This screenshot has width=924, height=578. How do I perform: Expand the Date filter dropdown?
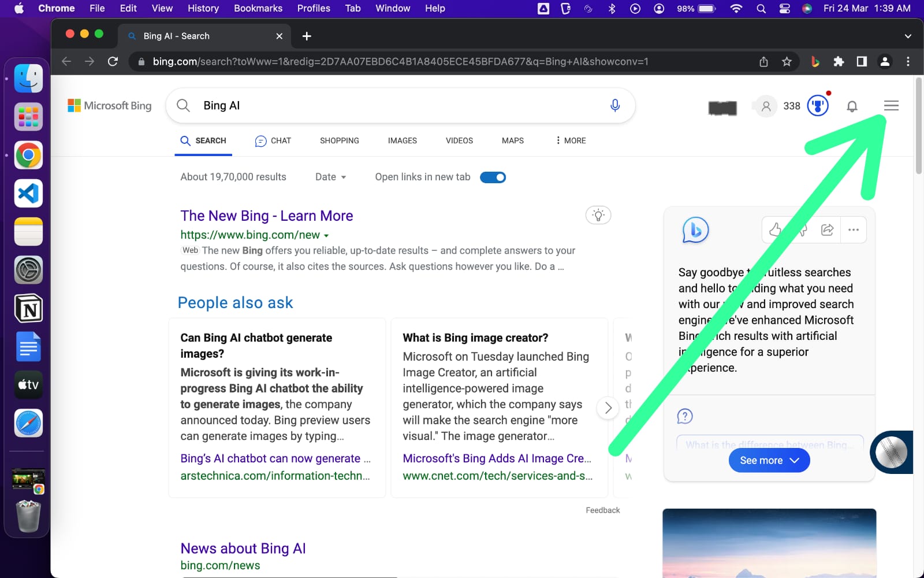click(x=330, y=177)
